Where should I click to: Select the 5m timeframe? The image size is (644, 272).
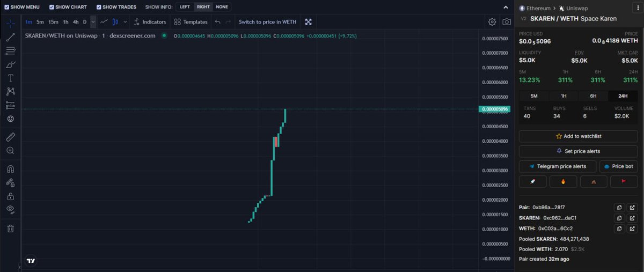pyautogui.click(x=40, y=22)
